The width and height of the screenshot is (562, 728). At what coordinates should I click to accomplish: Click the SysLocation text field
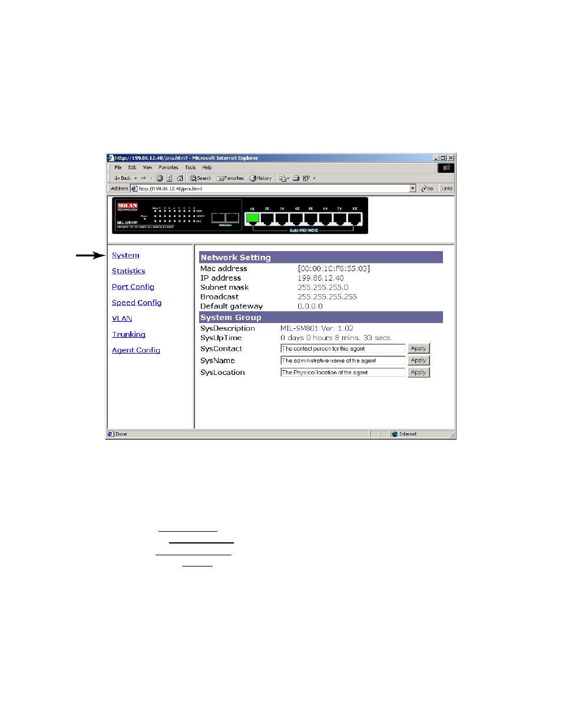[343, 372]
